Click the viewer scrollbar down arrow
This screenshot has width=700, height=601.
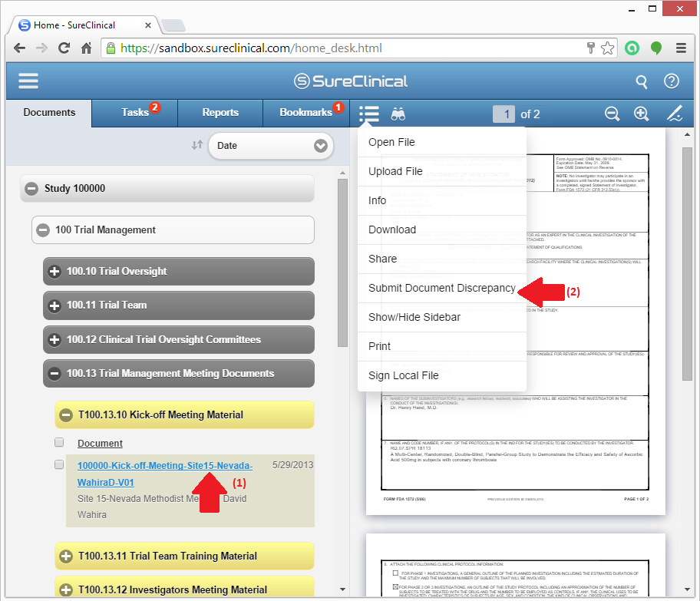[687, 589]
